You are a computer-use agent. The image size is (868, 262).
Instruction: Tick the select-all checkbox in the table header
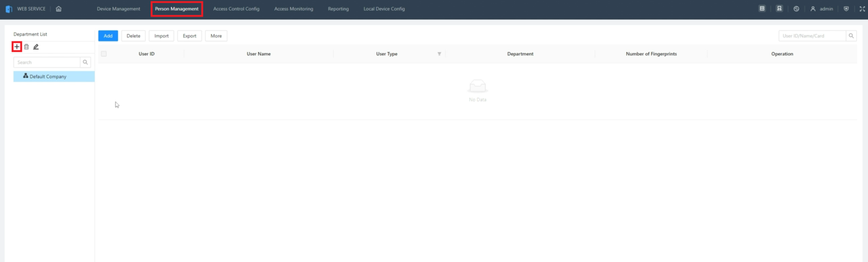pos(104,54)
